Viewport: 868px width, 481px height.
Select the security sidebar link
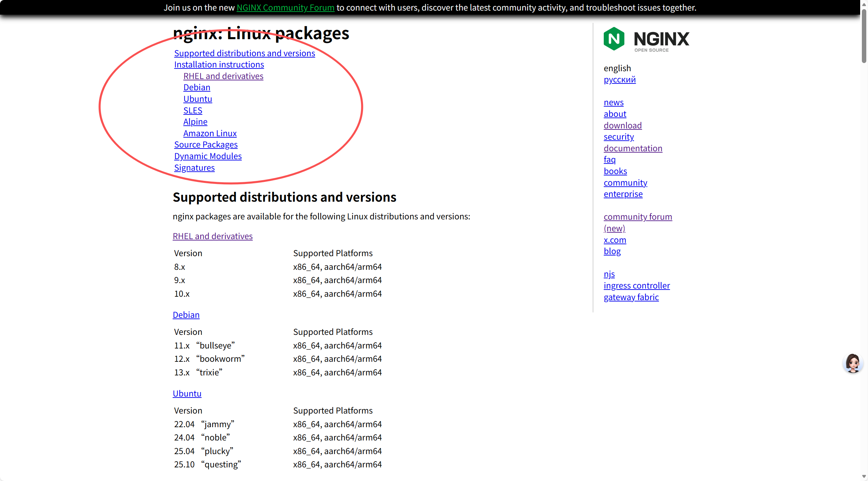pos(619,137)
